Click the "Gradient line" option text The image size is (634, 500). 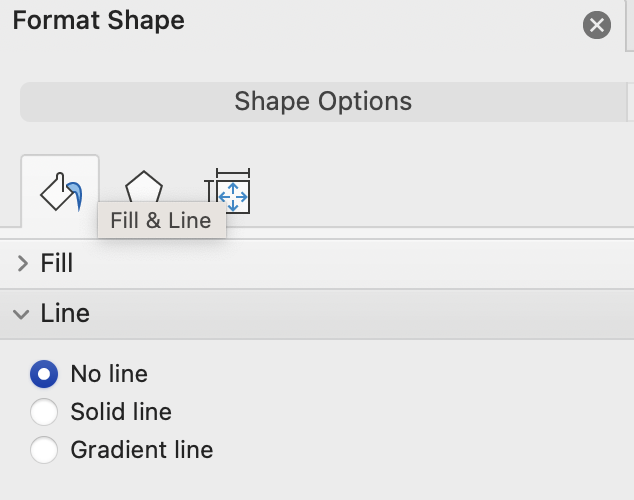coord(142,450)
